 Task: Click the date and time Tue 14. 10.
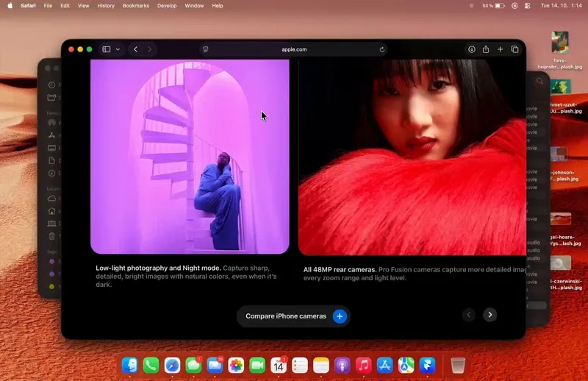pyautogui.click(x=561, y=6)
